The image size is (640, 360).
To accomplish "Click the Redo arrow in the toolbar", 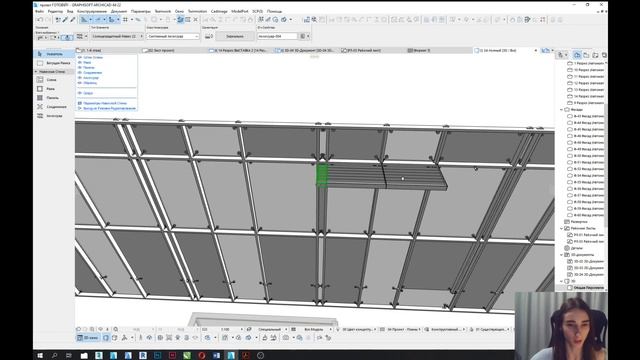I will coord(48,20).
